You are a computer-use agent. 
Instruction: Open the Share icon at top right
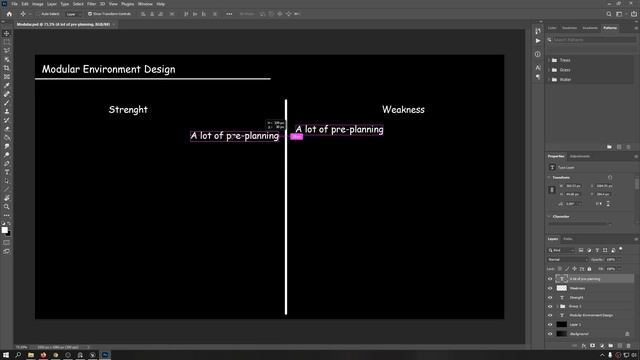point(633,14)
